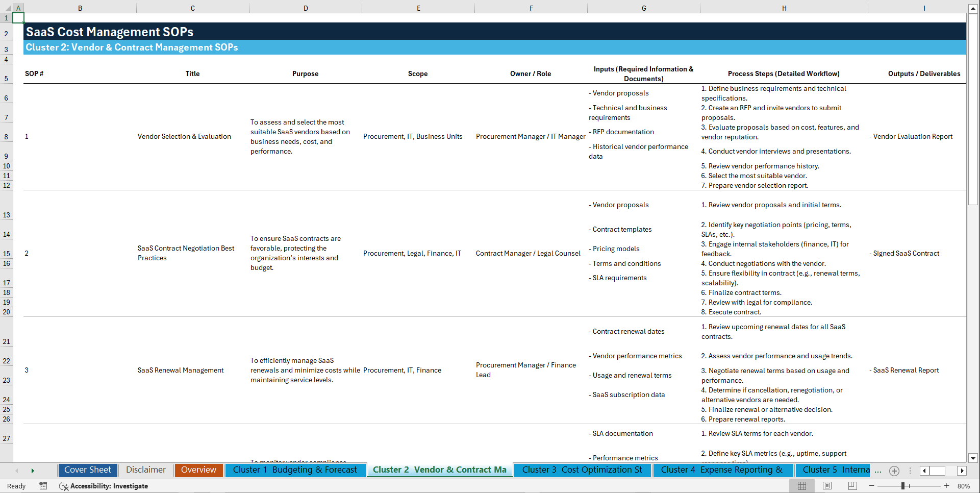Click the next sheet navigation arrow

(33, 470)
